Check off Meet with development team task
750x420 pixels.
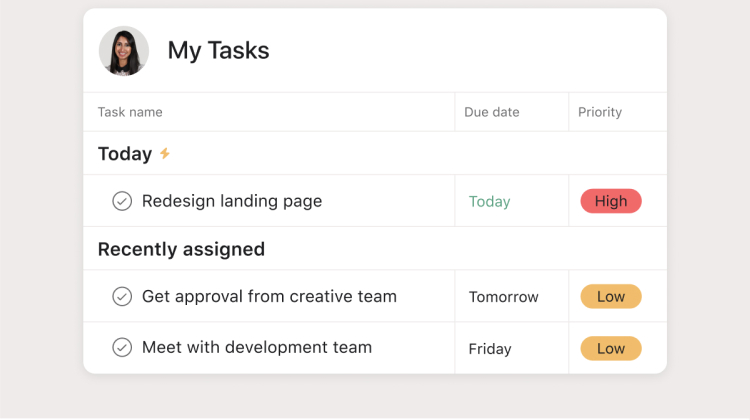122,348
